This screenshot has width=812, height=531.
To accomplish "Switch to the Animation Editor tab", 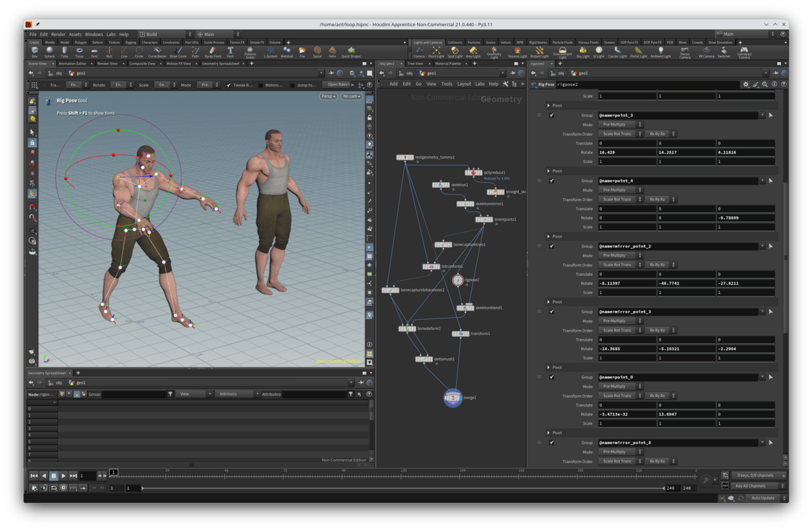I will tap(72, 63).
